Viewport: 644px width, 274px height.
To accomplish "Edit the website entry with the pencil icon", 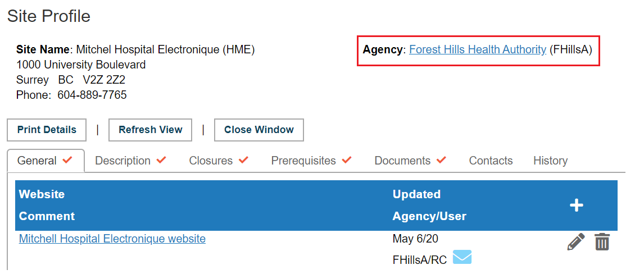I will [576, 241].
